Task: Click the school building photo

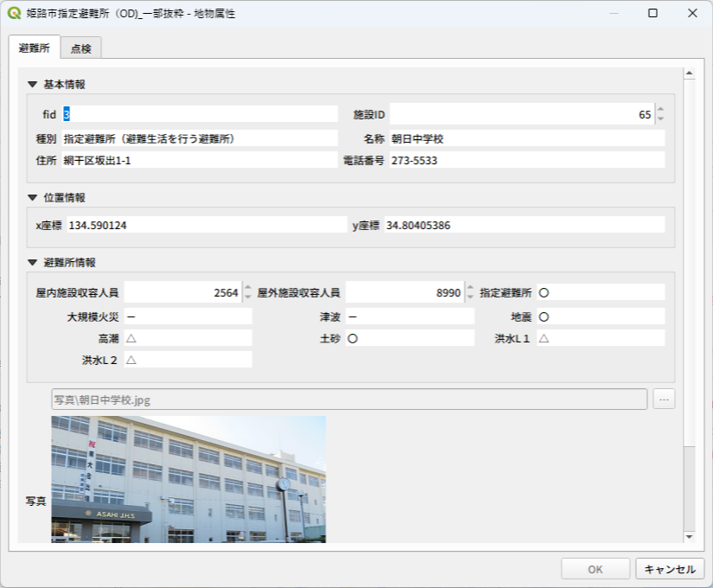Action: tap(188, 479)
